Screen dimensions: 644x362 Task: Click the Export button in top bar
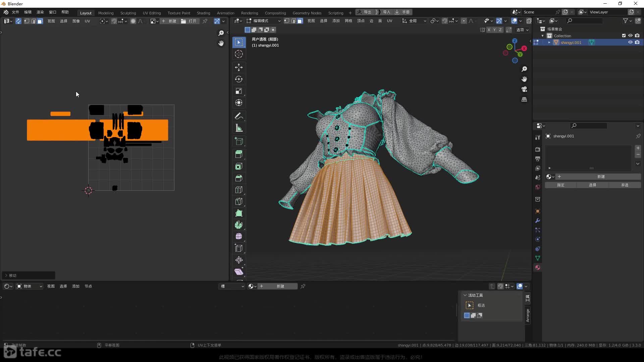click(365, 12)
